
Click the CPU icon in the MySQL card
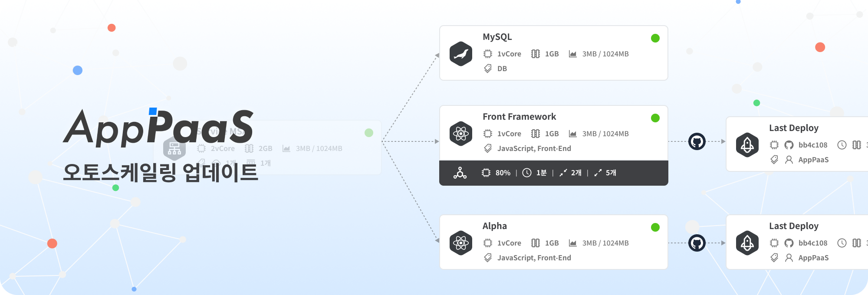(x=488, y=54)
